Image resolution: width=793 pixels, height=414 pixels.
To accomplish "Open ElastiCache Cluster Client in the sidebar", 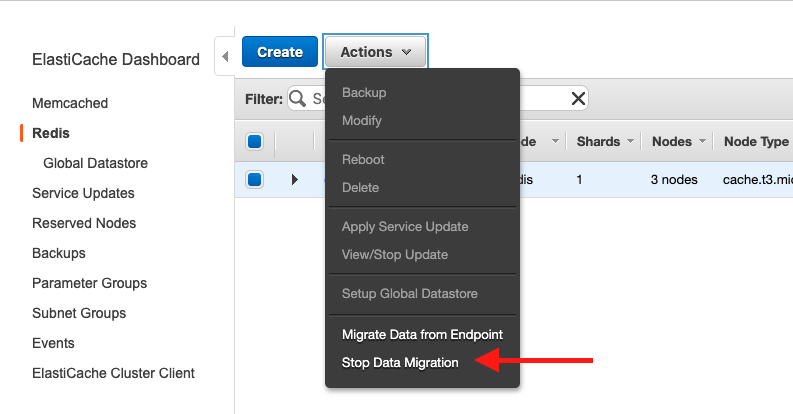I will [x=113, y=373].
